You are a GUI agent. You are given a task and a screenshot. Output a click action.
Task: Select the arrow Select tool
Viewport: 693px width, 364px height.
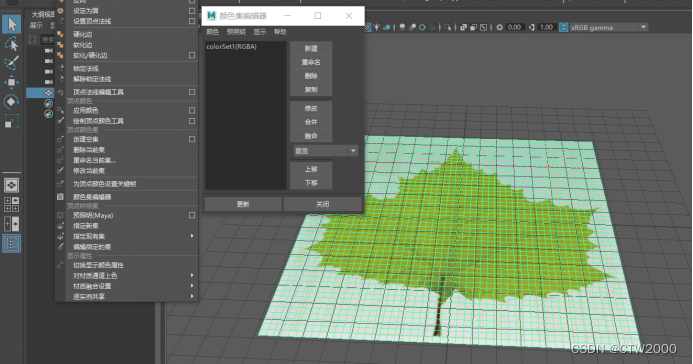click(11, 24)
